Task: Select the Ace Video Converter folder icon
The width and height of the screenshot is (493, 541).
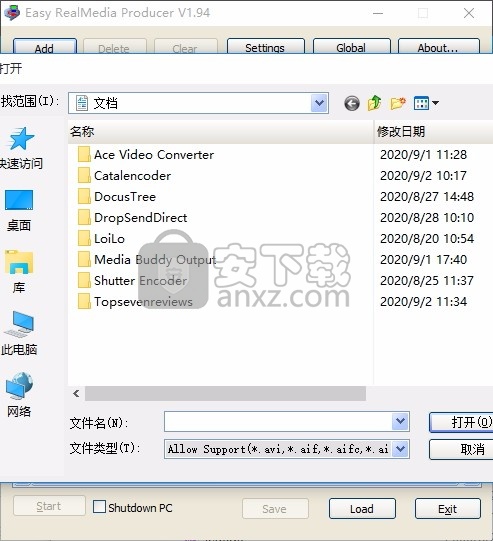Action: pyautogui.click(x=84, y=155)
